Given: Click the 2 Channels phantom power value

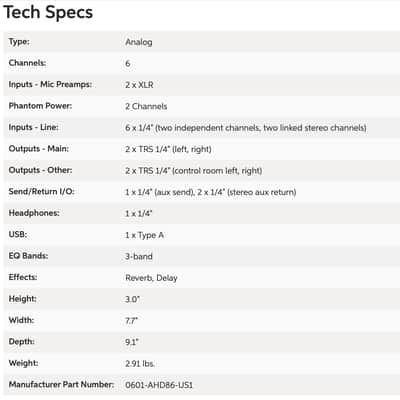Looking at the screenshot, I should tap(146, 106).
